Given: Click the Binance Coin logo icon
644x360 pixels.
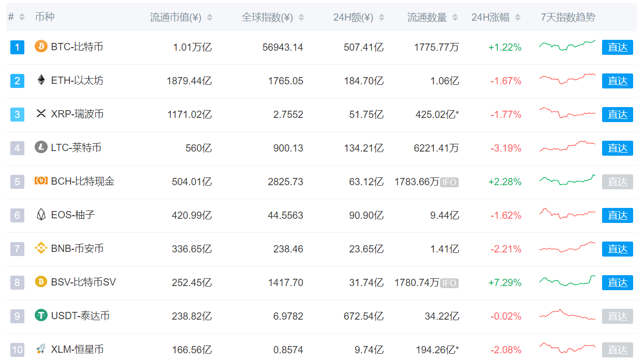Looking at the screenshot, I should point(41,248).
